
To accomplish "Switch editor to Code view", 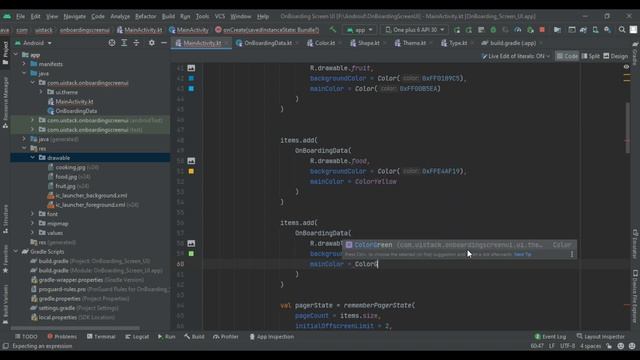I will (567, 56).
